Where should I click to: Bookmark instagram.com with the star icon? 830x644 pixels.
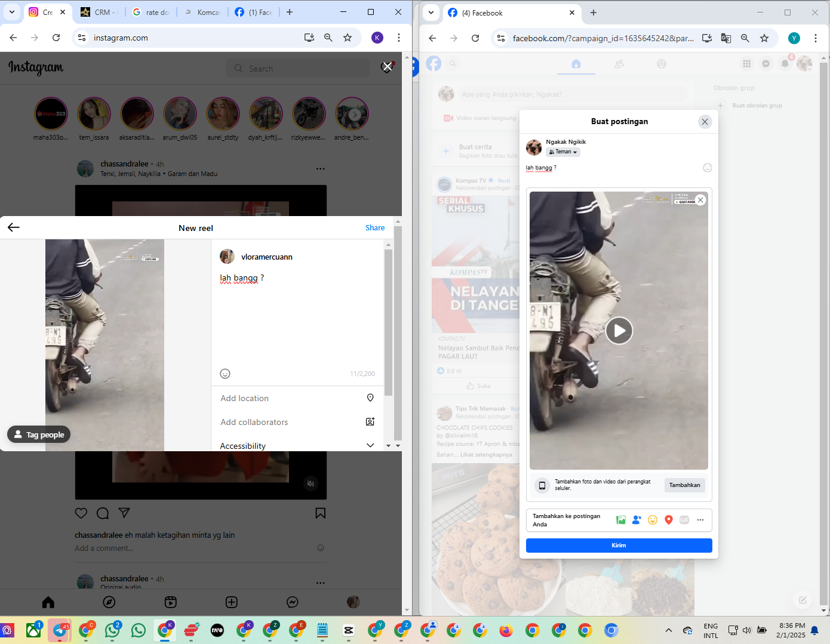pyautogui.click(x=348, y=38)
